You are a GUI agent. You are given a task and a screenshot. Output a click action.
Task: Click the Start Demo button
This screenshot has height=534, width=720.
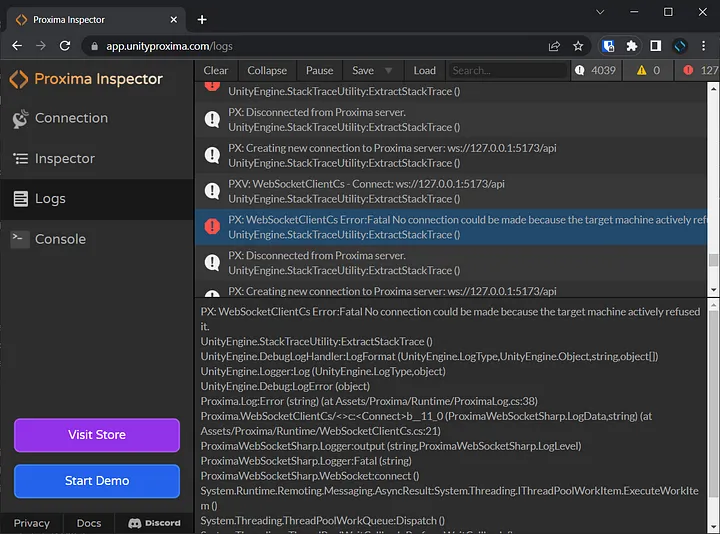pos(97,481)
